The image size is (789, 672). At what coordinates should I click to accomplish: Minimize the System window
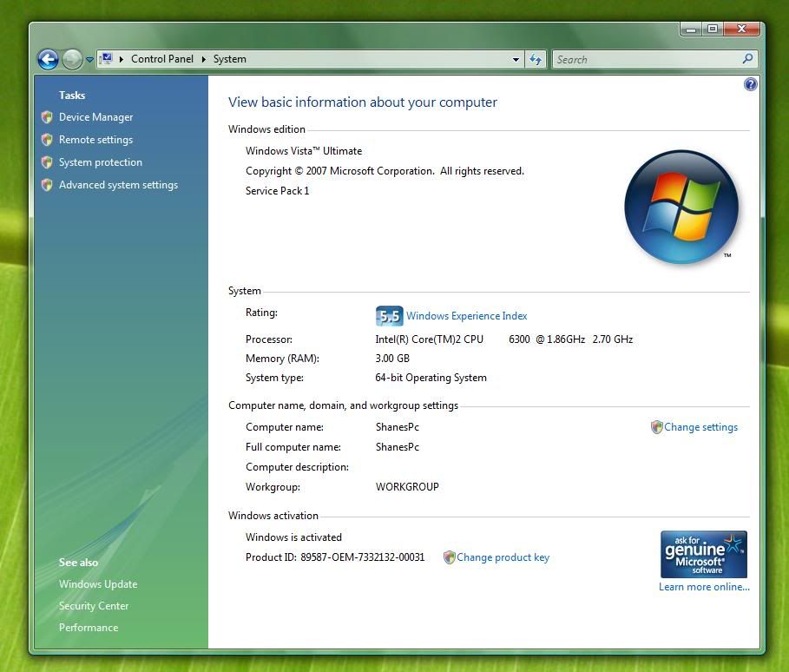[x=691, y=30]
